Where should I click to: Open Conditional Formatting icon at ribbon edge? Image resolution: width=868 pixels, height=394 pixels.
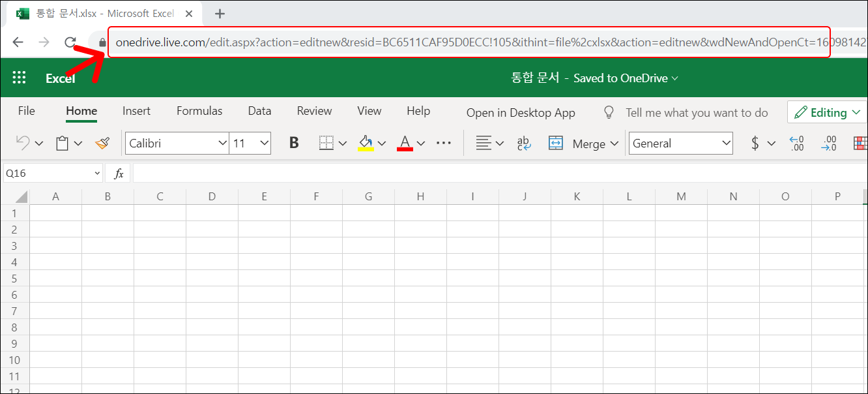point(861,144)
